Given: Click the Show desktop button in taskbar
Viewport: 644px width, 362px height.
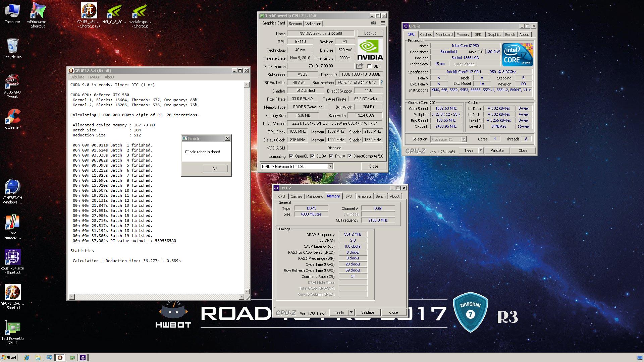Looking at the screenshot, I should pos(640,358).
